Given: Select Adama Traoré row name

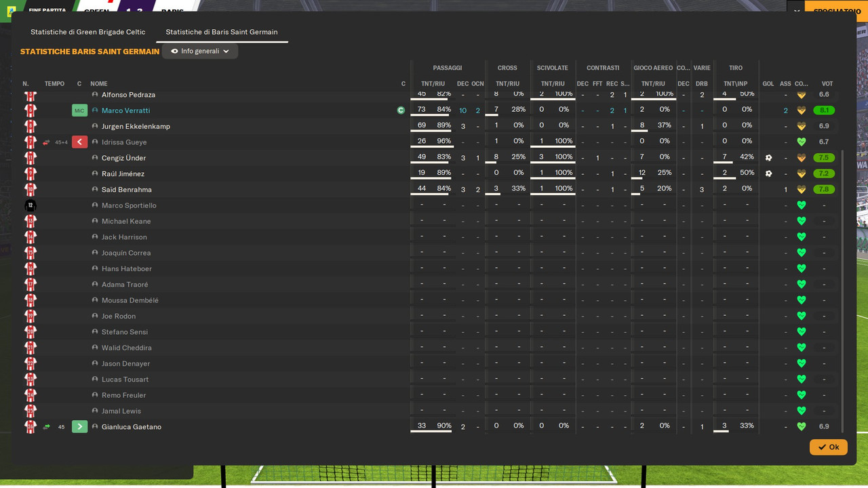Looking at the screenshot, I should pyautogui.click(x=125, y=285).
